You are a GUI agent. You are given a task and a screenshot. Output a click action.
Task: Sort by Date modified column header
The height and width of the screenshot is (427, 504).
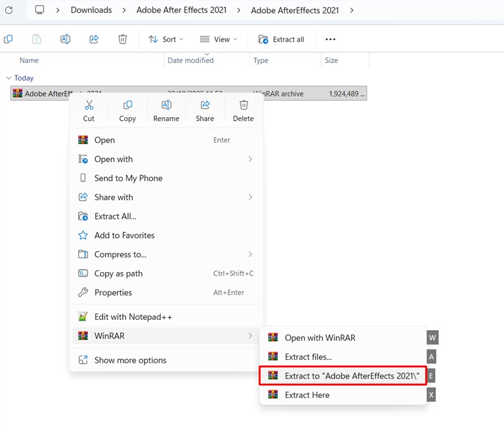(190, 60)
